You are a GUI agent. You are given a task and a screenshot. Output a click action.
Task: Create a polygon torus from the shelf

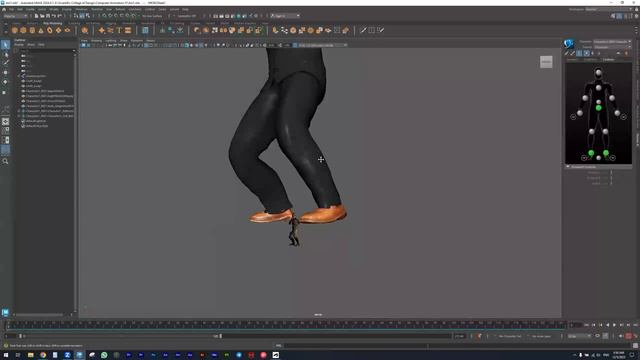click(x=50, y=30)
